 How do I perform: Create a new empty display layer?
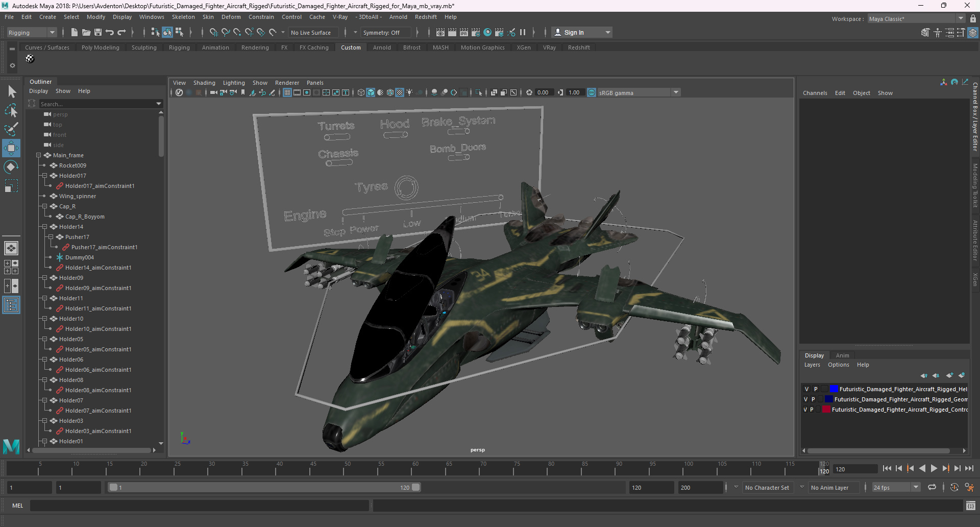point(949,375)
